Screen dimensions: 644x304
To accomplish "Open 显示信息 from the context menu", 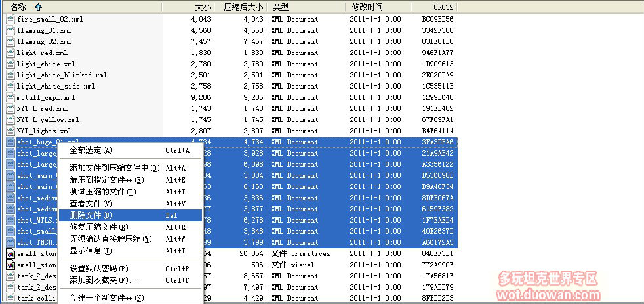I will [x=91, y=251].
